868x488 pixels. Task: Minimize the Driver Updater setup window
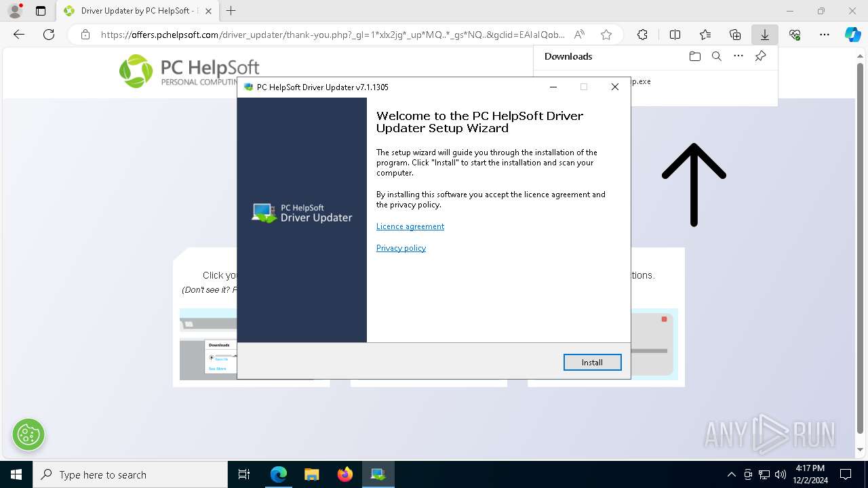(x=553, y=87)
